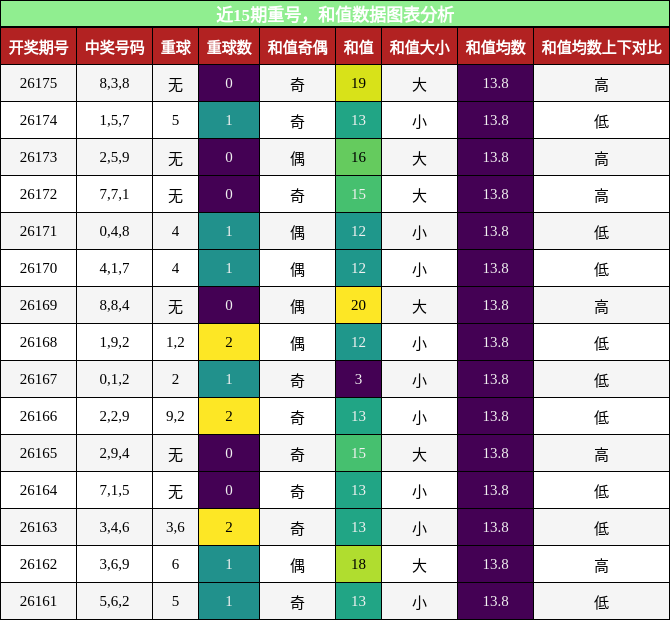Select period number 26162
Image resolution: width=670 pixels, height=620 pixels.
[38, 564]
